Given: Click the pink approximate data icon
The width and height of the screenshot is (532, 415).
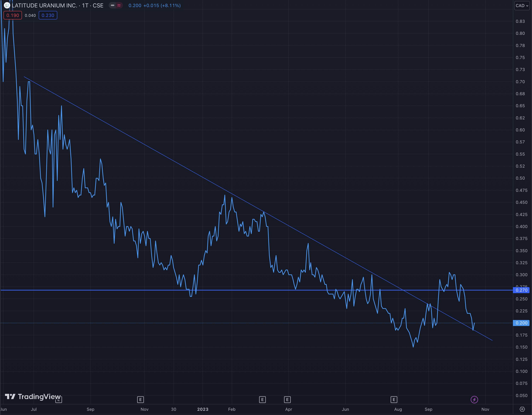Looking at the screenshot, I should coord(119,5).
